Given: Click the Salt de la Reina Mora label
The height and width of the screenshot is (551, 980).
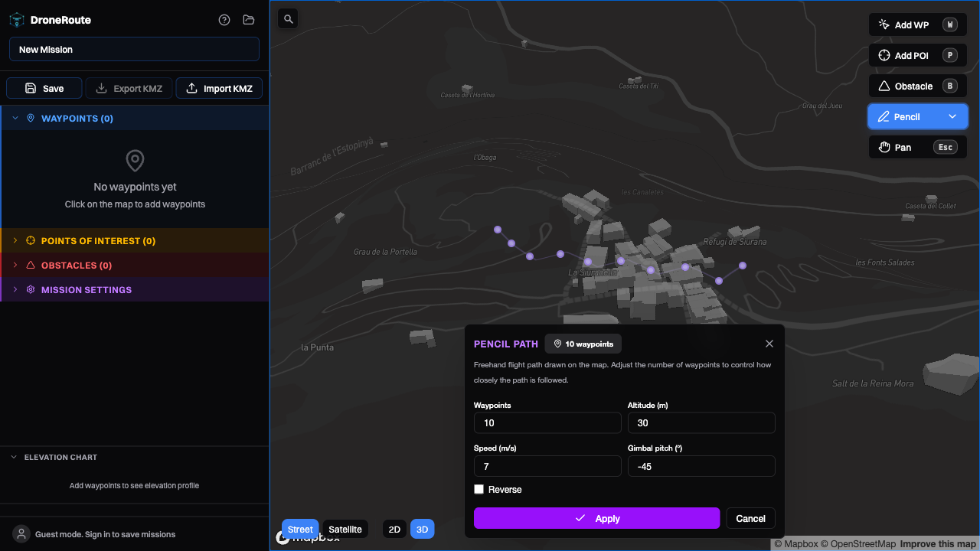Looking at the screenshot, I should [x=873, y=383].
